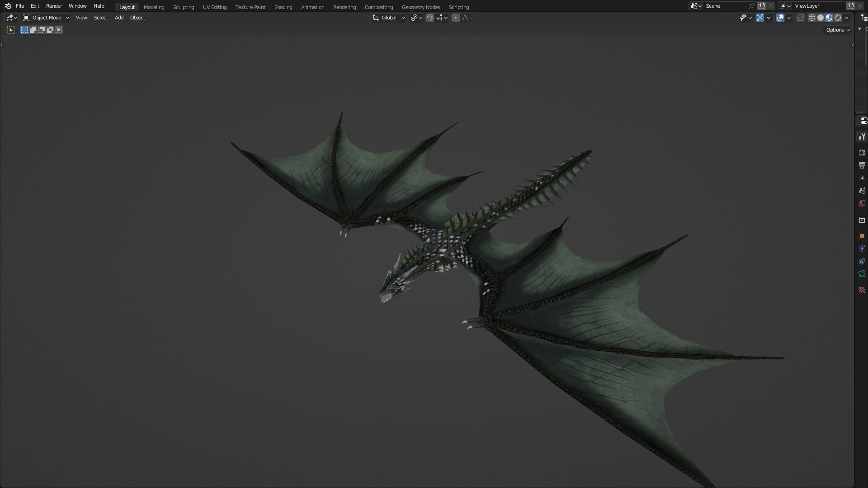
Task: Pin the scene to workspace
Action: coord(752,6)
